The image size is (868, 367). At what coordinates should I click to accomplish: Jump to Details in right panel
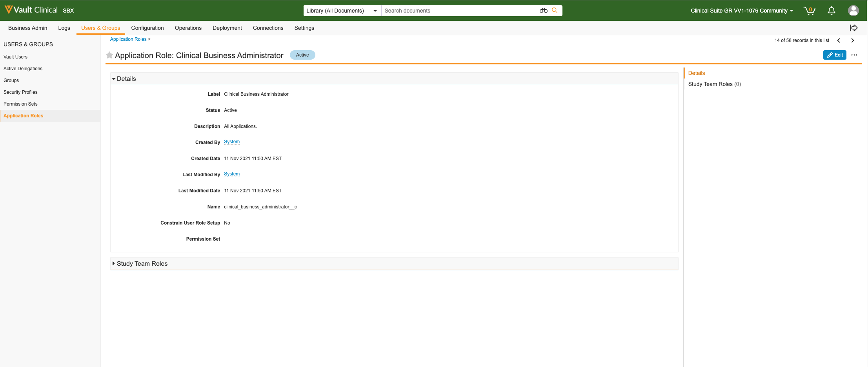point(696,73)
